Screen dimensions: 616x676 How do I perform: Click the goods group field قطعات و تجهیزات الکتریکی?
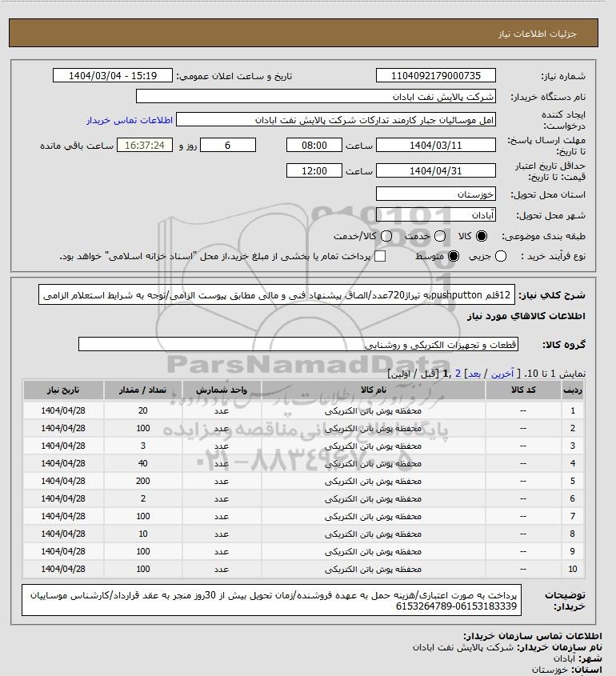pos(298,345)
